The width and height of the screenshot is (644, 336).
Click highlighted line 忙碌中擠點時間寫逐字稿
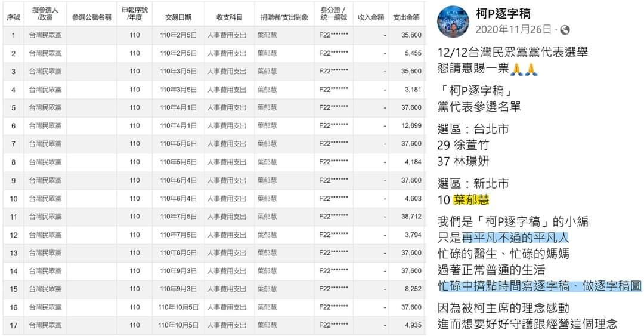point(540,286)
